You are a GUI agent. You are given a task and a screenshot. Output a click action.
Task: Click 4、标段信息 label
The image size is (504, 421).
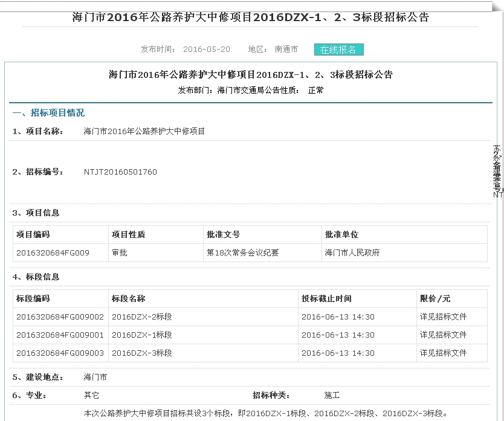click(x=36, y=277)
